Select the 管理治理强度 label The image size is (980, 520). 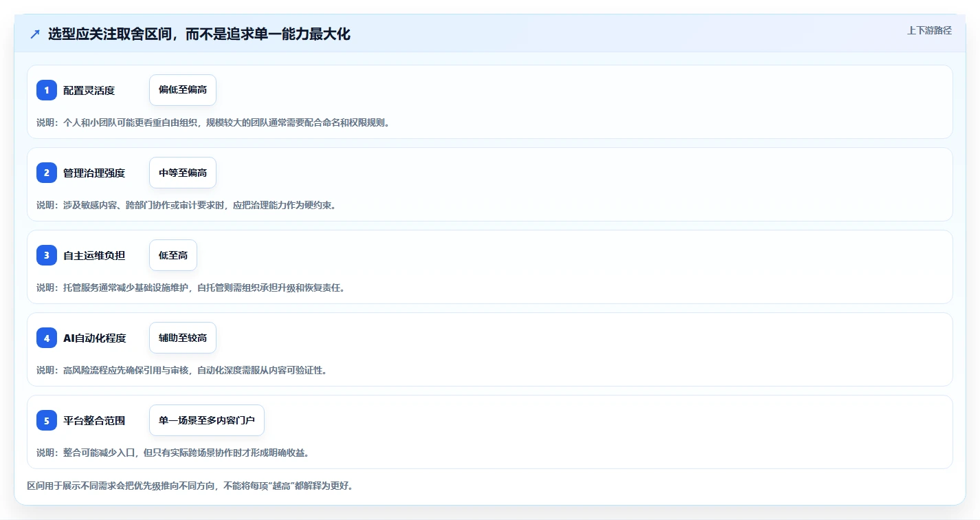(94, 173)
